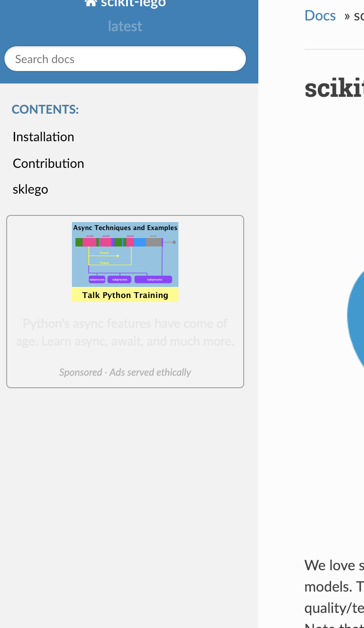This screenshot has width=364, height=628.
Task: Click the Async Techniques ad image
Action: (x=125, y=262)
